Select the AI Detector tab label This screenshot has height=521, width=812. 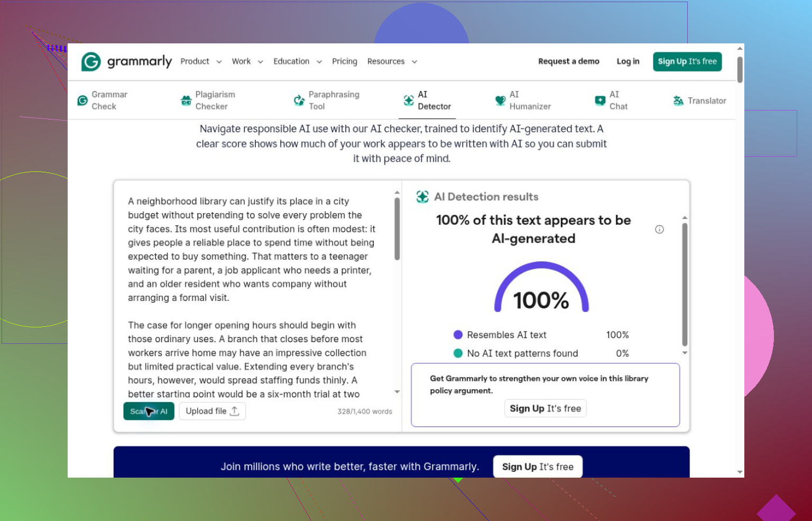coord(435,100)
